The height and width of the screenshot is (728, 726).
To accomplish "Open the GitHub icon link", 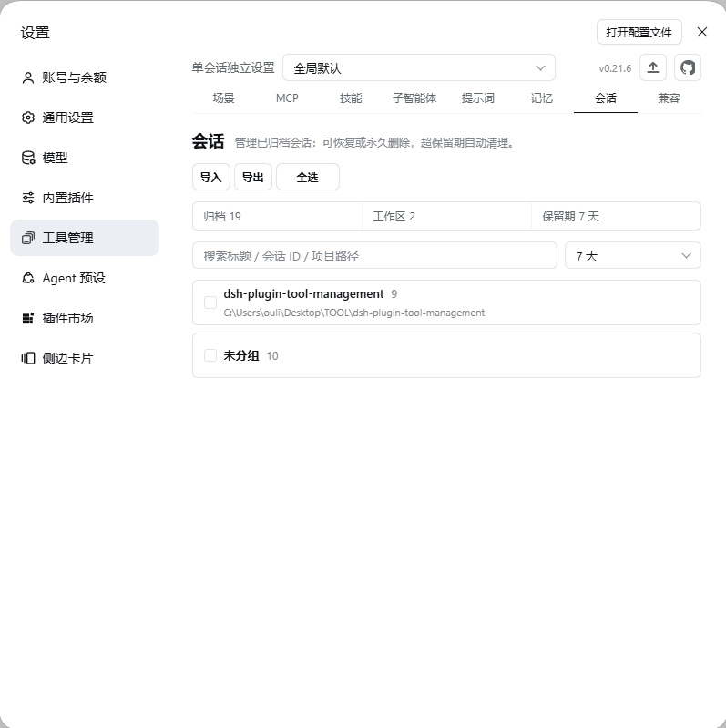I will [688, 67].
